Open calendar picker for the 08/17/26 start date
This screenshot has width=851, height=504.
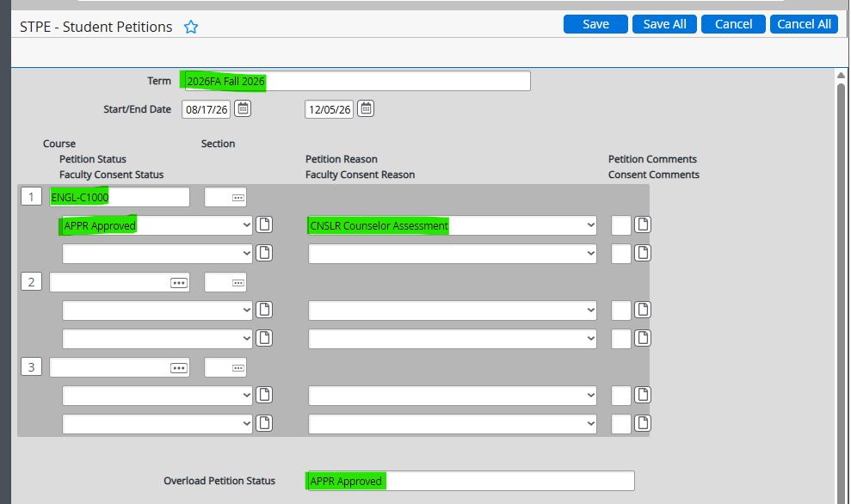tap(242, 108)
